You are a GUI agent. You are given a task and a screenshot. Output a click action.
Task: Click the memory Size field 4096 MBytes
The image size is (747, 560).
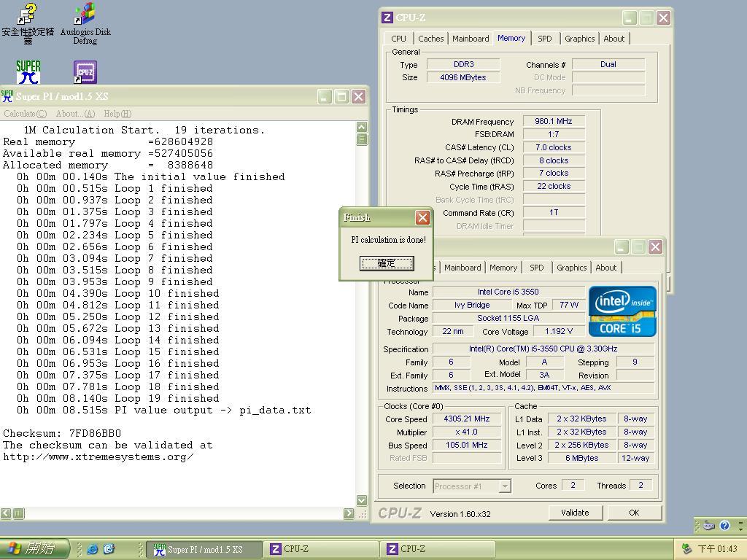point(463,77)
